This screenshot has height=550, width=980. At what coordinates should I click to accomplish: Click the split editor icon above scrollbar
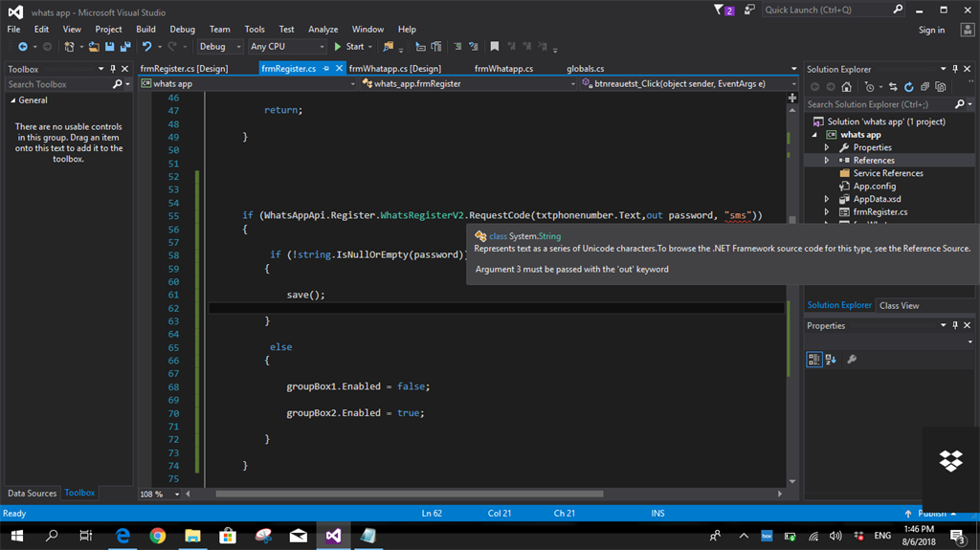[792, 99]
